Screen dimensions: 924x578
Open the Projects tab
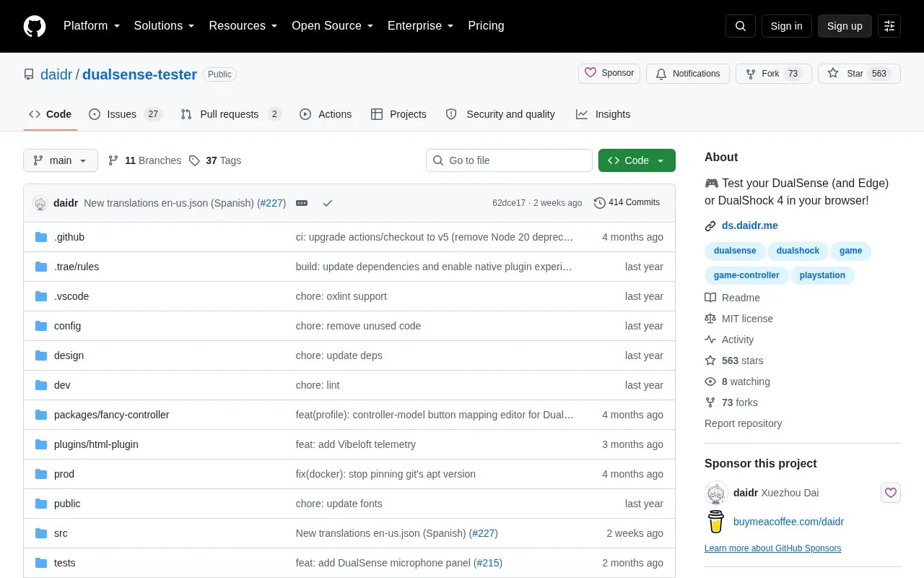click(x=398, y=114)
